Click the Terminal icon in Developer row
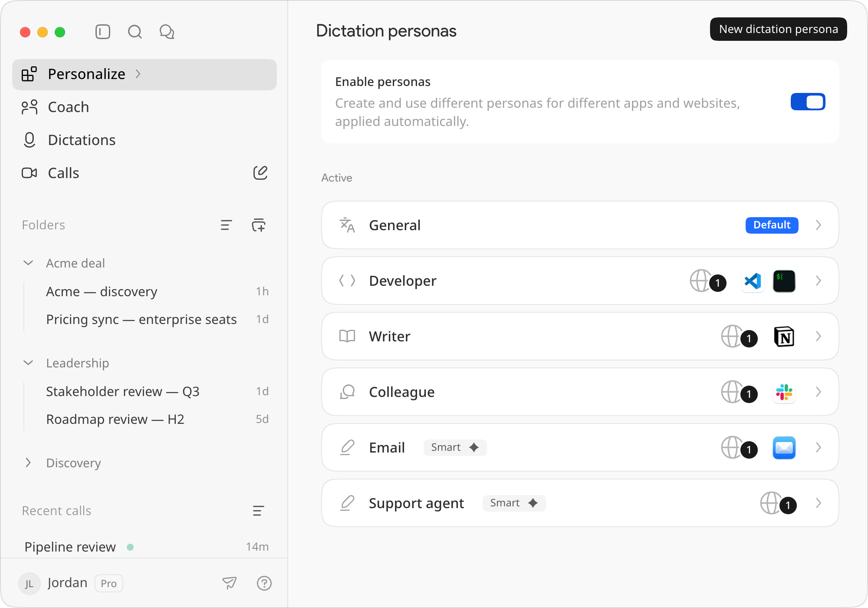 [784, 281]
